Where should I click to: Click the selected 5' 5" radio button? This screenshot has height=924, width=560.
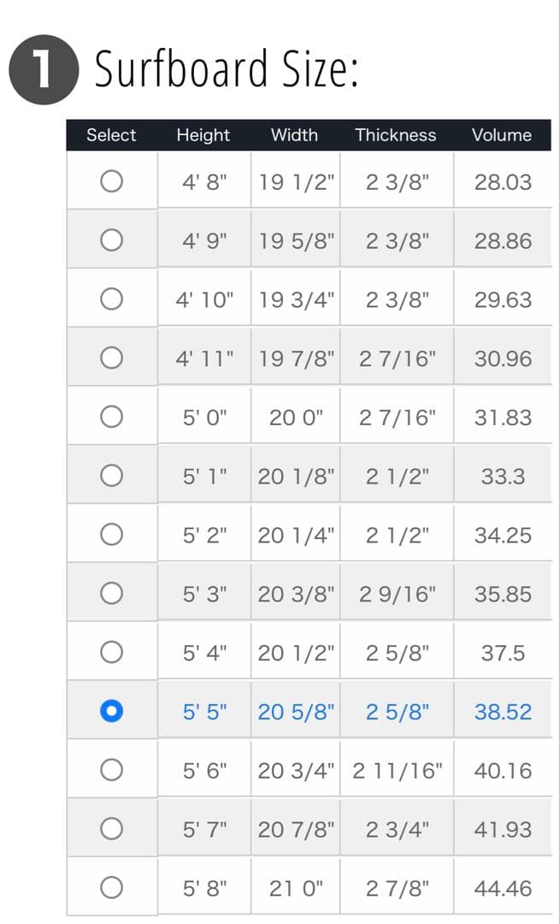[111, 711]
